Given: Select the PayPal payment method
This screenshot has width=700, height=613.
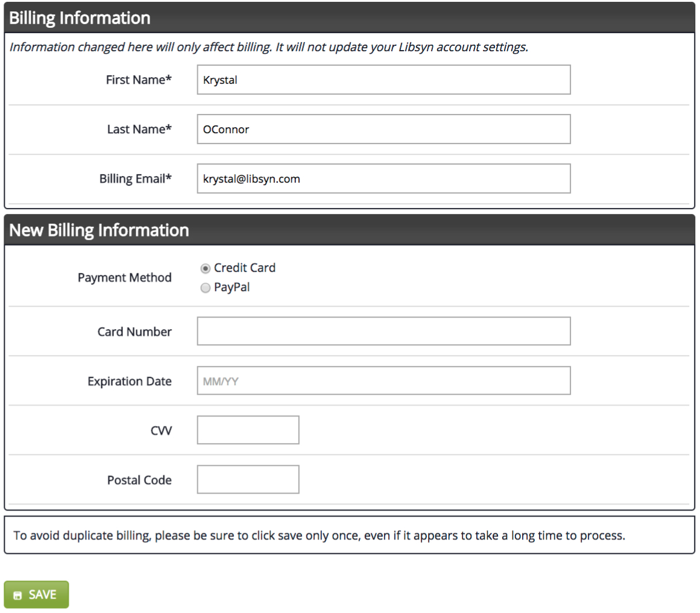Looking at the screenshot, I should (205, 288).
